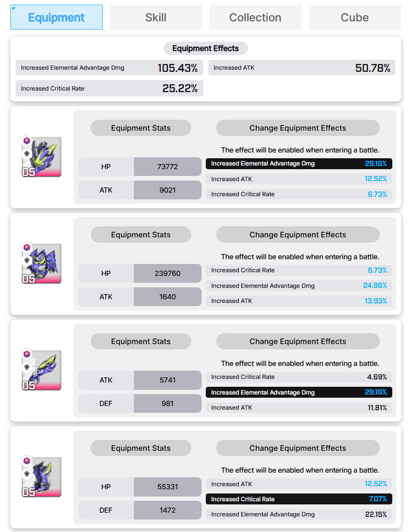Click the body armor equipment icon
410x532 pixels.
coord(42,263)
